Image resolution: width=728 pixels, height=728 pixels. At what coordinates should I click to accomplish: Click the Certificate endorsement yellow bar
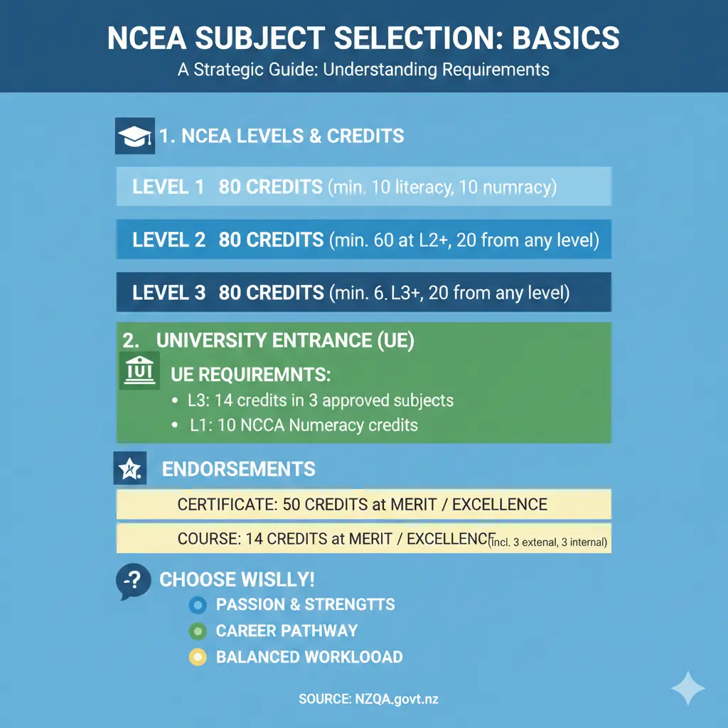[363, 505]
